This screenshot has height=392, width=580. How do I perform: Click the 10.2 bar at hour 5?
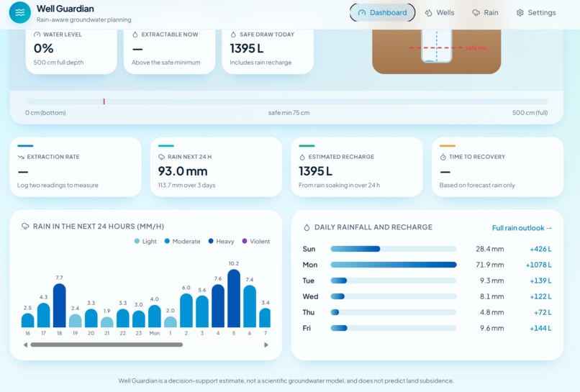point(234,298)
